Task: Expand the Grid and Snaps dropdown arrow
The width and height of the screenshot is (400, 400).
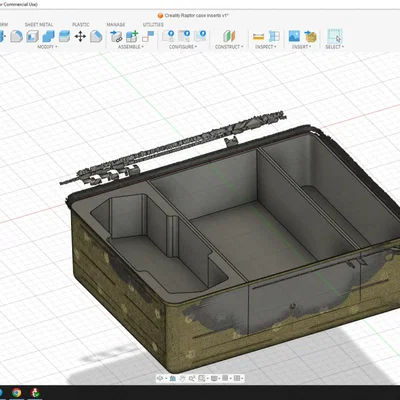Action: pyautogui.click(x=230, y=378)
